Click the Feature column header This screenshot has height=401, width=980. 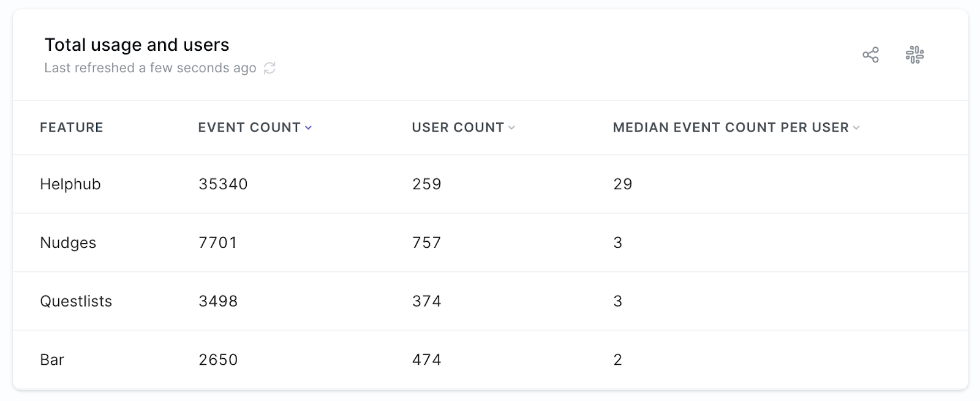coord(72,127)
